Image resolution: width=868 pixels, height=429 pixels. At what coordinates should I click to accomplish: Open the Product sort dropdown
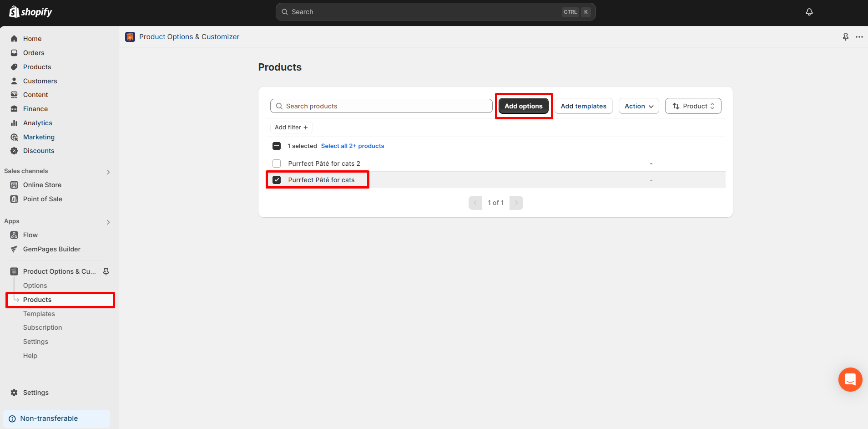coord(693,106)
